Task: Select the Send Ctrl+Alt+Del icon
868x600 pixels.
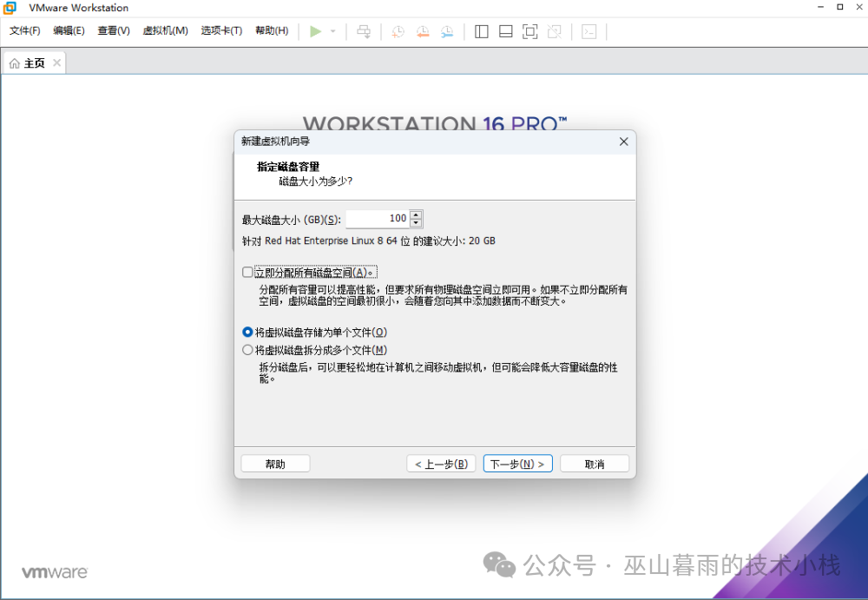Action: tap(364, 30)
